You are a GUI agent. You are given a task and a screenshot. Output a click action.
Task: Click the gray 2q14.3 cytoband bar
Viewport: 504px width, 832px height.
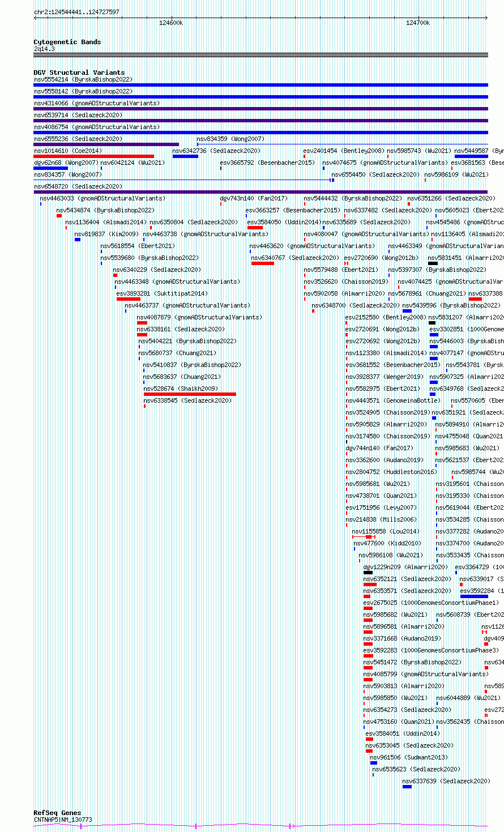tap(261, 55)
